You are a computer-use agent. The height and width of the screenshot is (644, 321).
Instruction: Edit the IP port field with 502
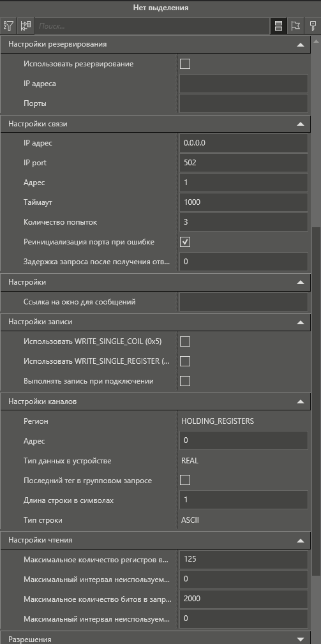tap(244, 163)
